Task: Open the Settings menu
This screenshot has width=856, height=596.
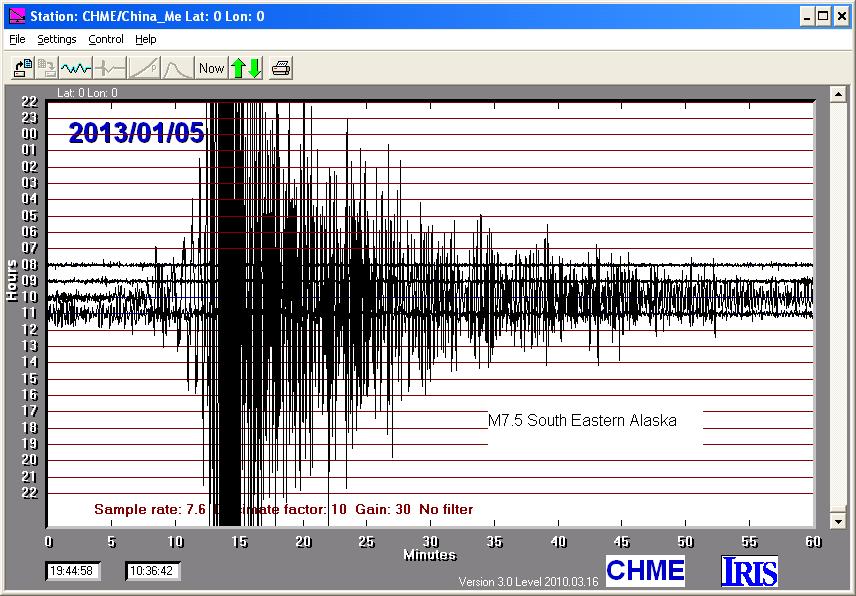Action: click(57, 40)
